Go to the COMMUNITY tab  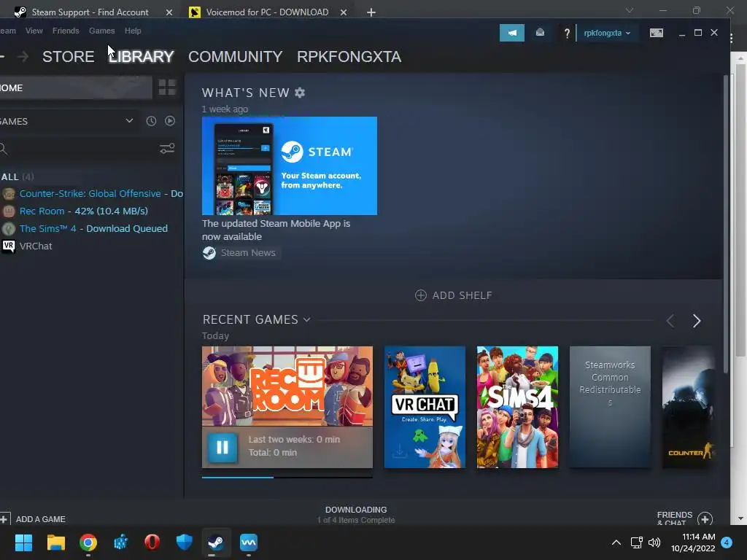coord(236,57)
